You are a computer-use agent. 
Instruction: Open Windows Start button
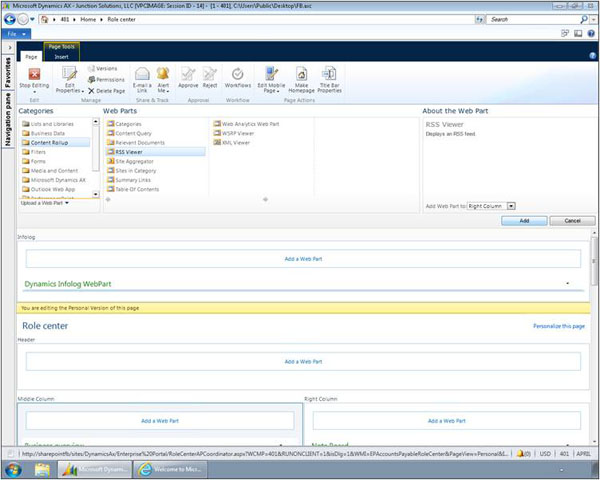pos(13,469)
